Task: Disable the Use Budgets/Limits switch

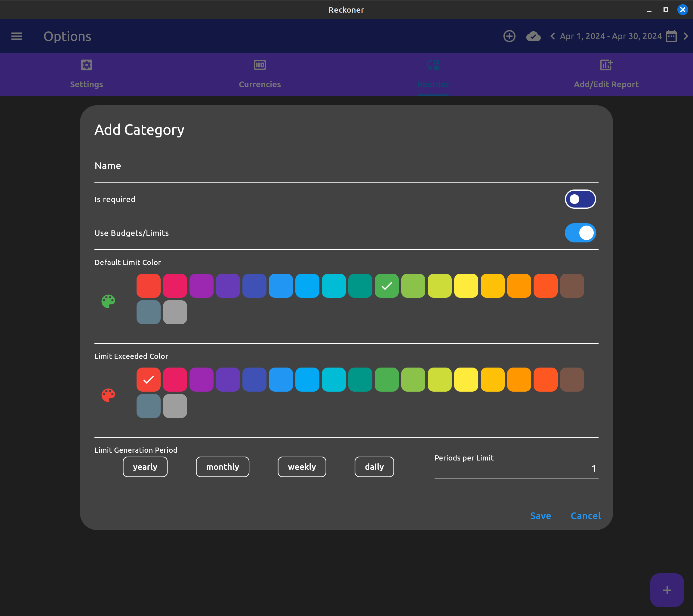Action: point(580,233)
